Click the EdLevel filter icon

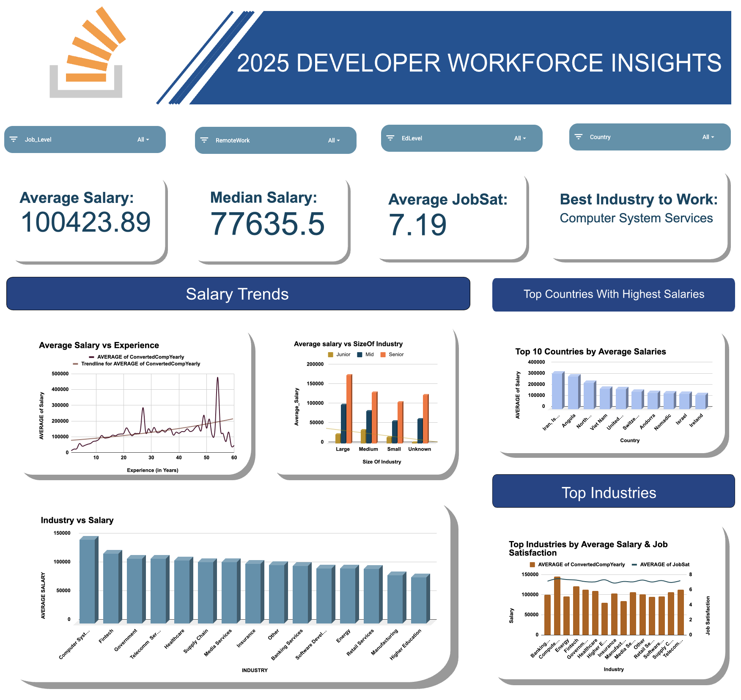(x=390, y=138)
